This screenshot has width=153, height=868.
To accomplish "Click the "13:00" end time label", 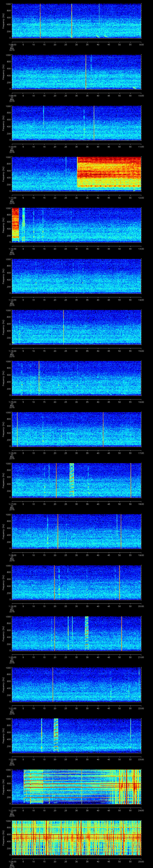I will coord(141,249).
